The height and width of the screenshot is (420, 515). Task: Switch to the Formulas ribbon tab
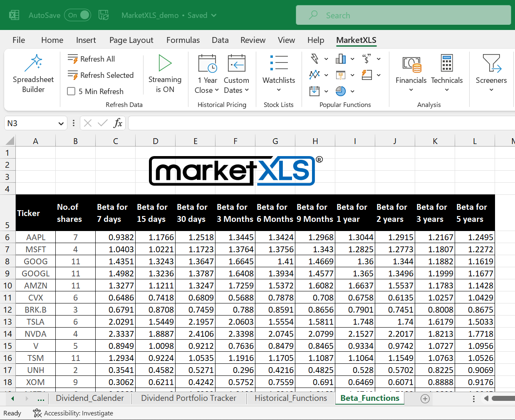(x=183, y=40)
